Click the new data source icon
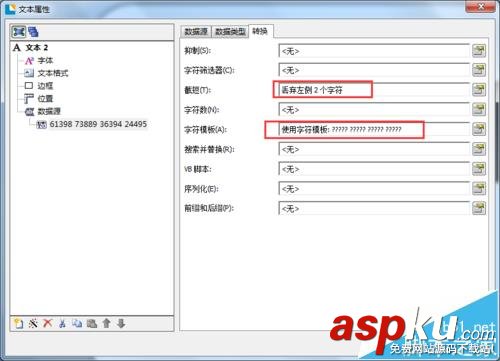This screenshot has width=500, height=361. click(x=19, y=323)
